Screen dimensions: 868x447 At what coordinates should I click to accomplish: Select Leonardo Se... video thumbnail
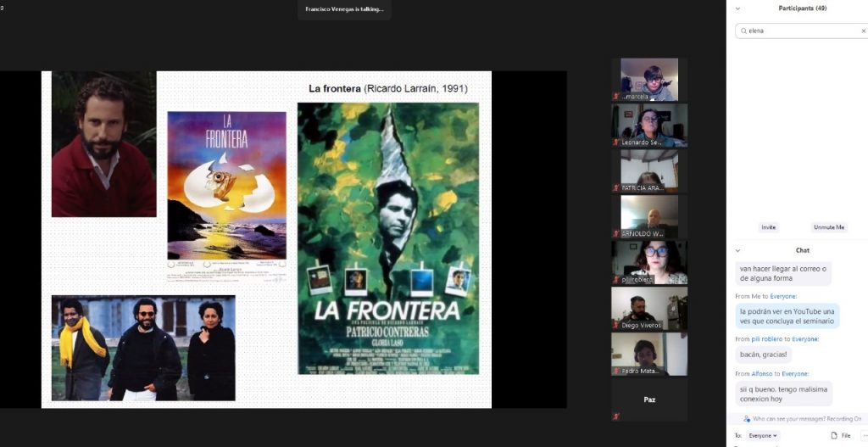tap(649, 126)
